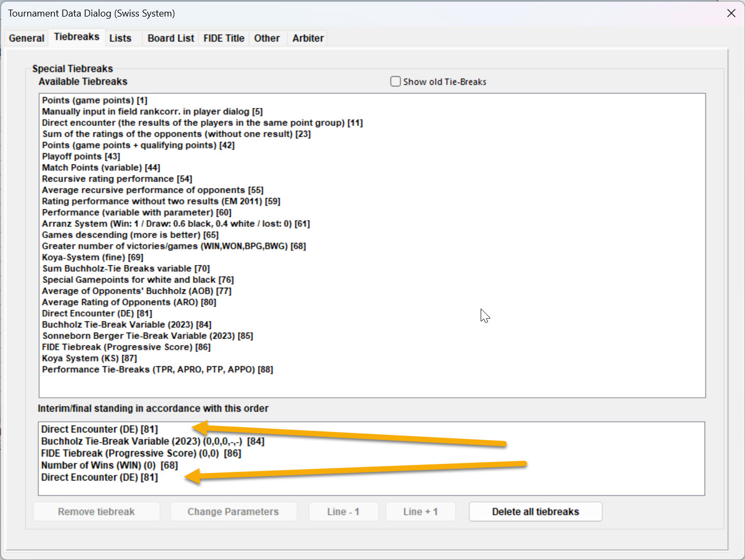Close the Tournament Data Dialog window
This screenshot has height=560, width=745.
coord(731,13)
